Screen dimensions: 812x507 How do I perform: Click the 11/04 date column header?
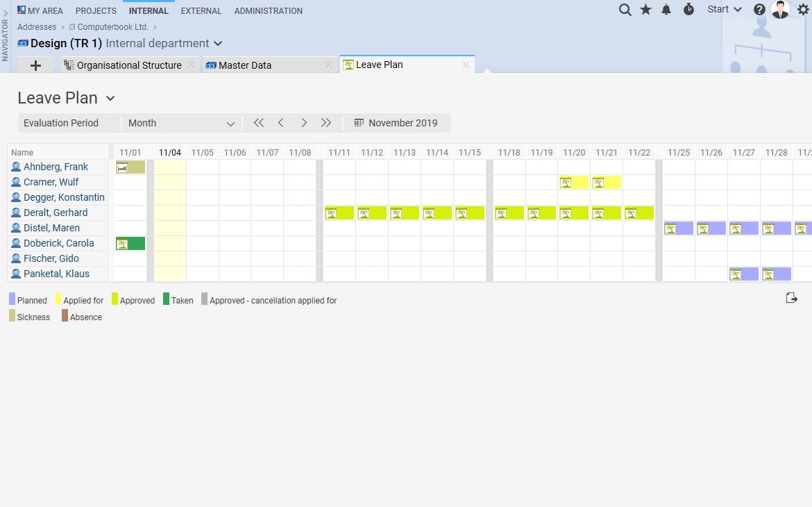point(170,152)
